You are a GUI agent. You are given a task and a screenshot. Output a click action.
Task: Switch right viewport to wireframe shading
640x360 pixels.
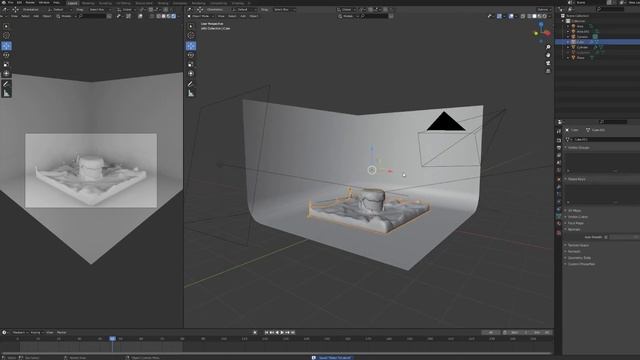click(529, 16)
